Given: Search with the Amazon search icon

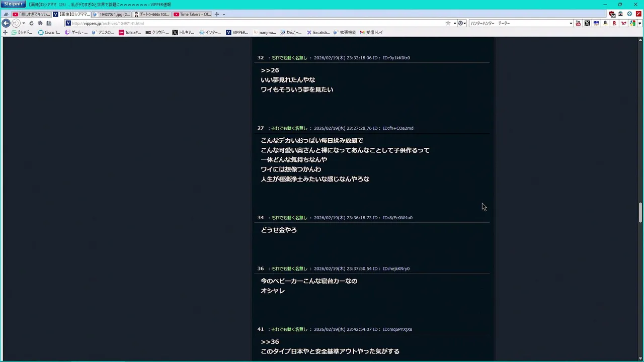Looking at the screenshot, I should pyautogui.click(x=605, y=23).
